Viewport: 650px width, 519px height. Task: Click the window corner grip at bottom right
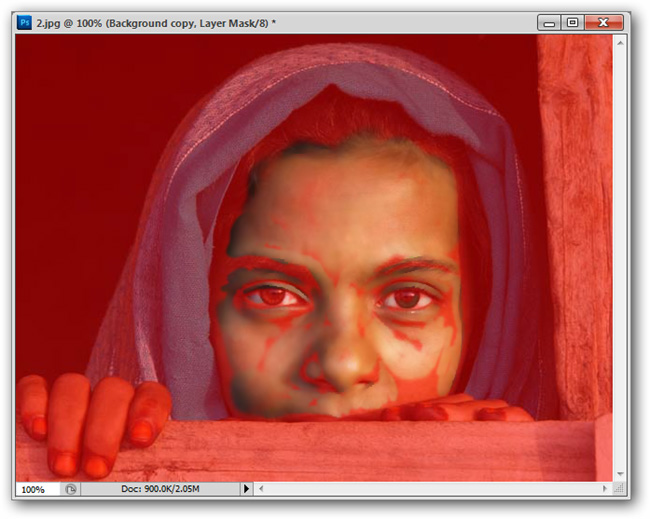coord(619,489)
